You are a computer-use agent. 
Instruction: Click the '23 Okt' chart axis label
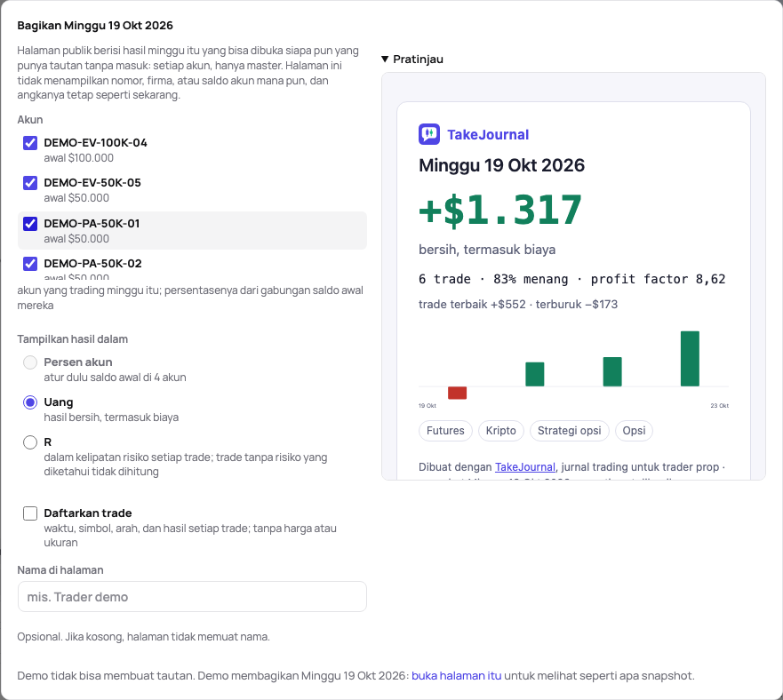720,405
